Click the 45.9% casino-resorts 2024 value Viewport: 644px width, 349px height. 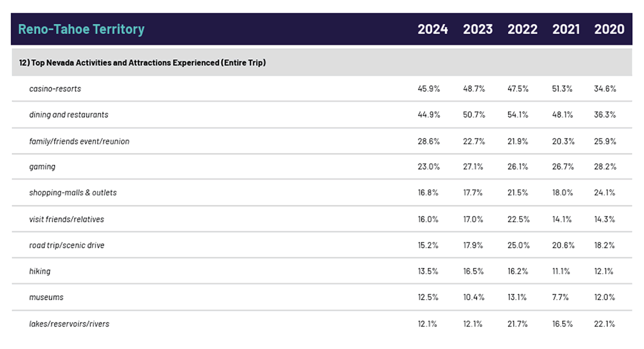point(429,89)
